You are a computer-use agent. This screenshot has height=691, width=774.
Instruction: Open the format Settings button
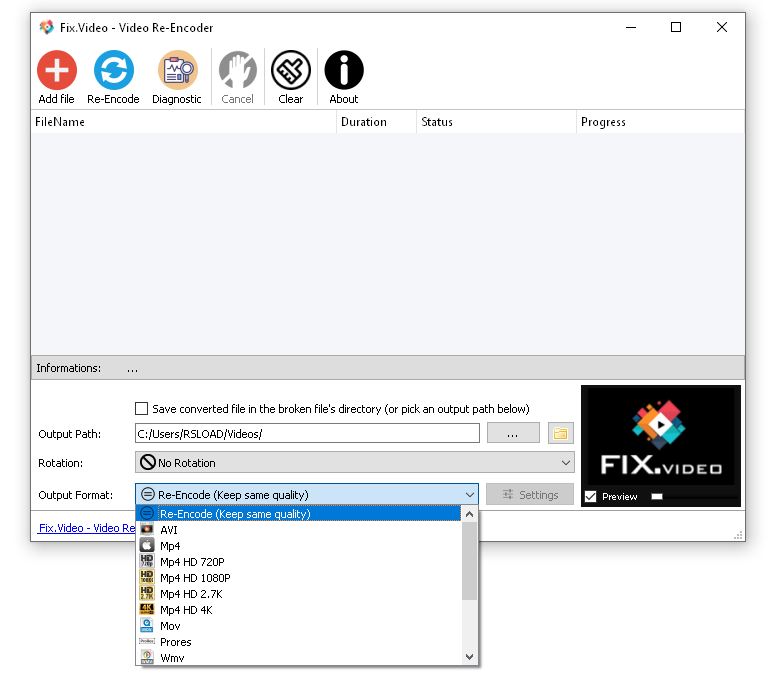[530, 494]
